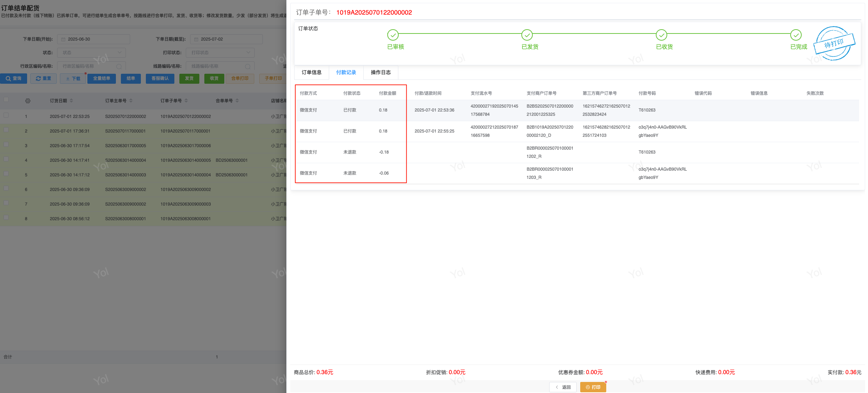The width and height of the screenshot is (868, 393).
Task: Click the calendar icon in 下单日期(开始) field
Action: tap(63, 39)
